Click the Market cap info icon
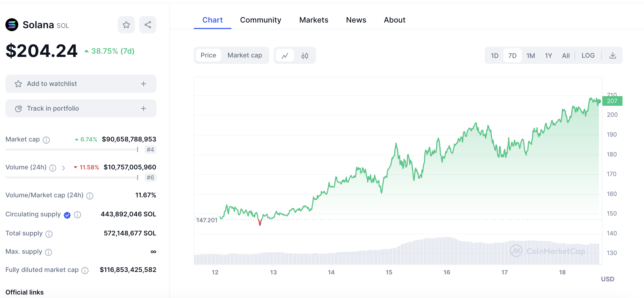 46,140
